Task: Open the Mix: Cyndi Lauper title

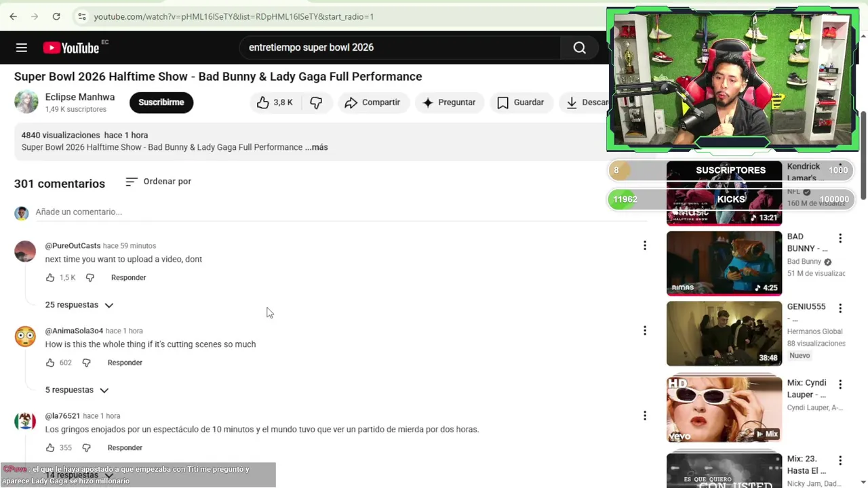Action: 807,388
